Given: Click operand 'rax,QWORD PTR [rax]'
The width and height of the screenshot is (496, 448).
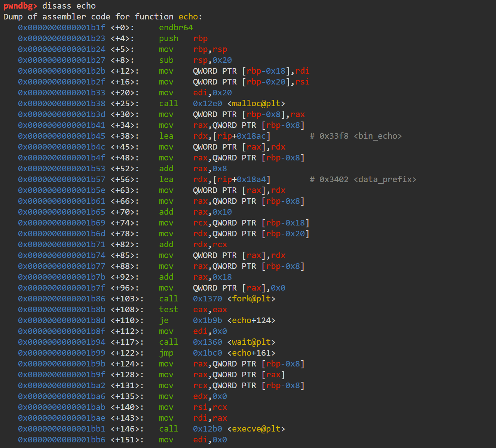Looking at the screenshot, I should (239, 375).
